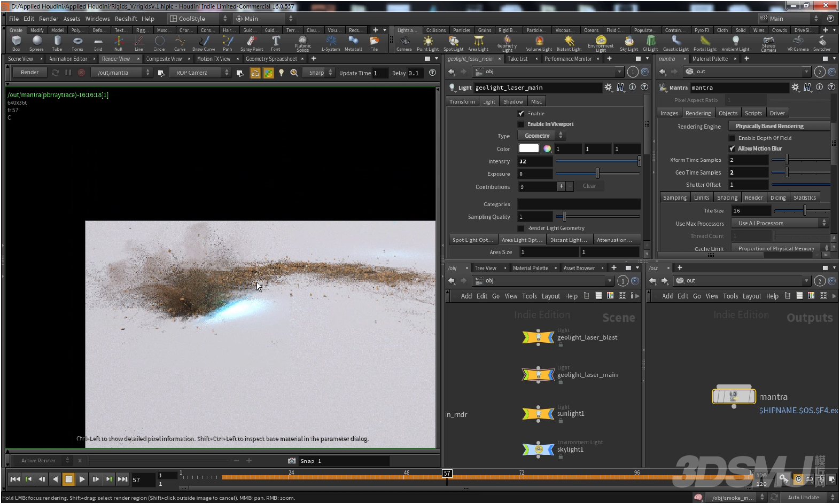Toggle Enable Depth Of Field checkbox
Viewport: 840px width, 504px height.
coord(732,138)
